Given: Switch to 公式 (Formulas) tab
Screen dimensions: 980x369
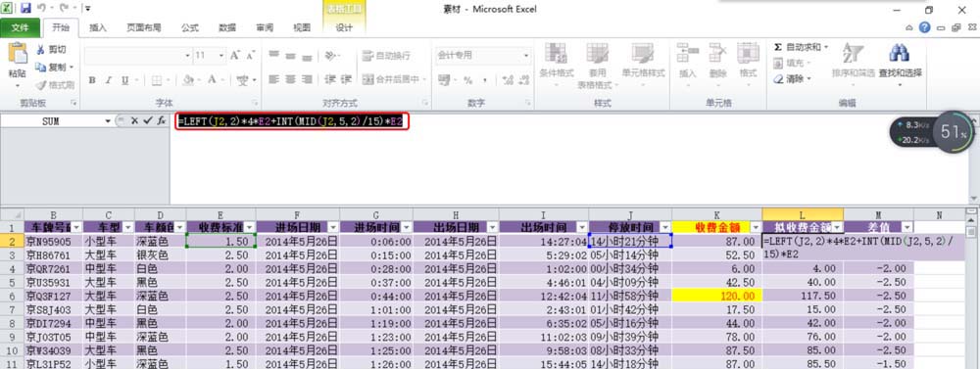Looking at the screenshot, I should tap(190, 27).
